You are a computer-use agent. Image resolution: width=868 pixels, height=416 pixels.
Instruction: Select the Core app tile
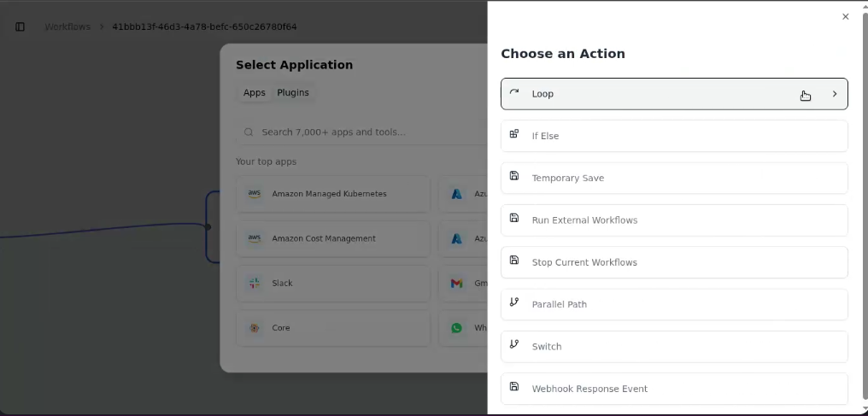[333, 328]
